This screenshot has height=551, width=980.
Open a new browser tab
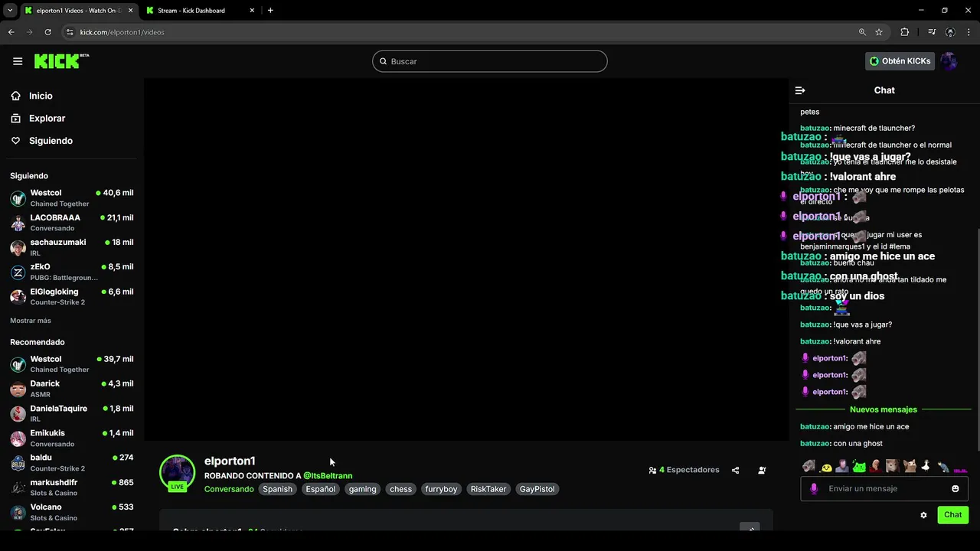coord(270,11)
